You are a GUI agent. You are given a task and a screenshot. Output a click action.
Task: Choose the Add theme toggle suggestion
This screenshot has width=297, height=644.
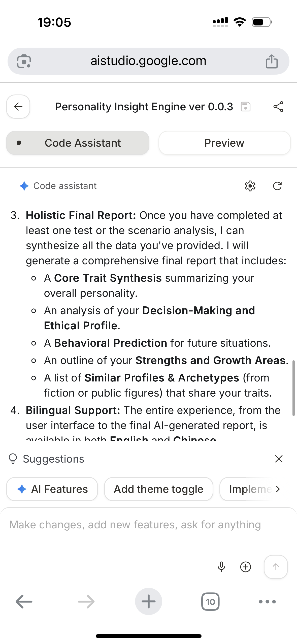pyautogui.click(x=158, y=489)
